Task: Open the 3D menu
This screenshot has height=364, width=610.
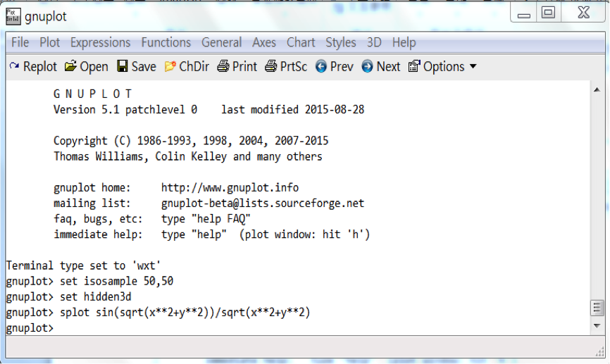Action: (x=374, y=43)
